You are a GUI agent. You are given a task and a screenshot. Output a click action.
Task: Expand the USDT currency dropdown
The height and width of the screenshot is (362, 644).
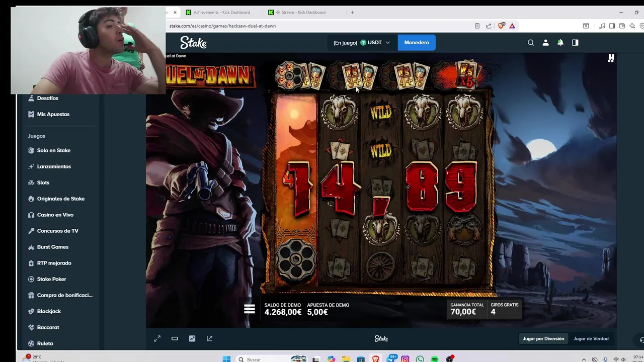[362, 43]
